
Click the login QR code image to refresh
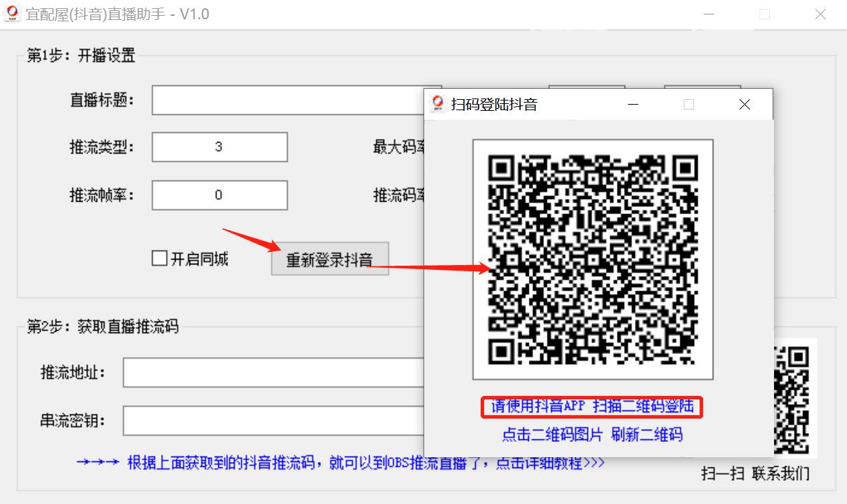(x=593, y=260)
